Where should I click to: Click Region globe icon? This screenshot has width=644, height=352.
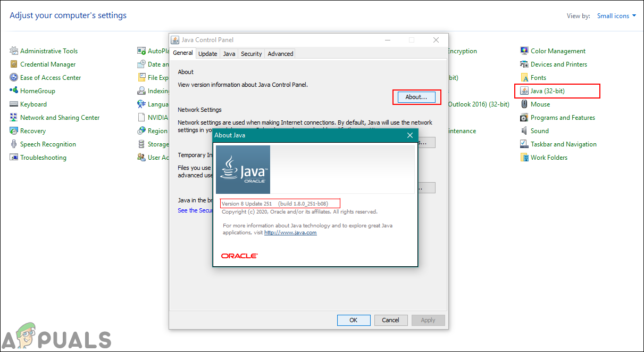click(141, 131)
